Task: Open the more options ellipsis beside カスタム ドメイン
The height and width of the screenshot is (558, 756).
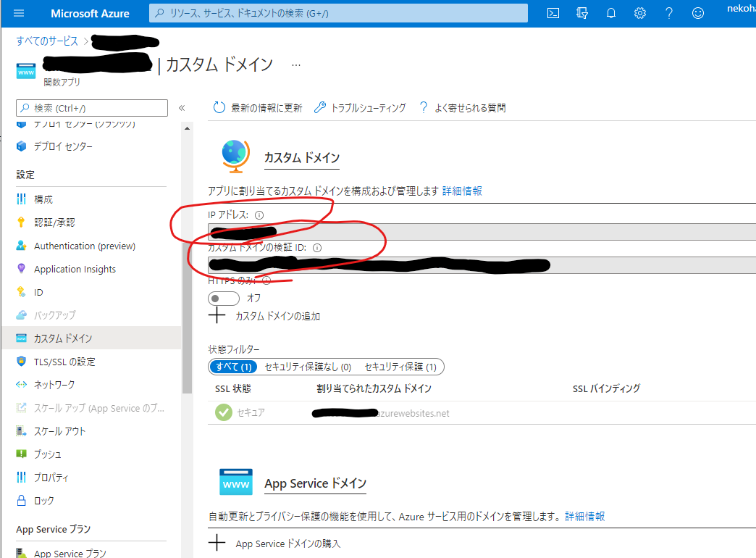Action: click(296, 64)
